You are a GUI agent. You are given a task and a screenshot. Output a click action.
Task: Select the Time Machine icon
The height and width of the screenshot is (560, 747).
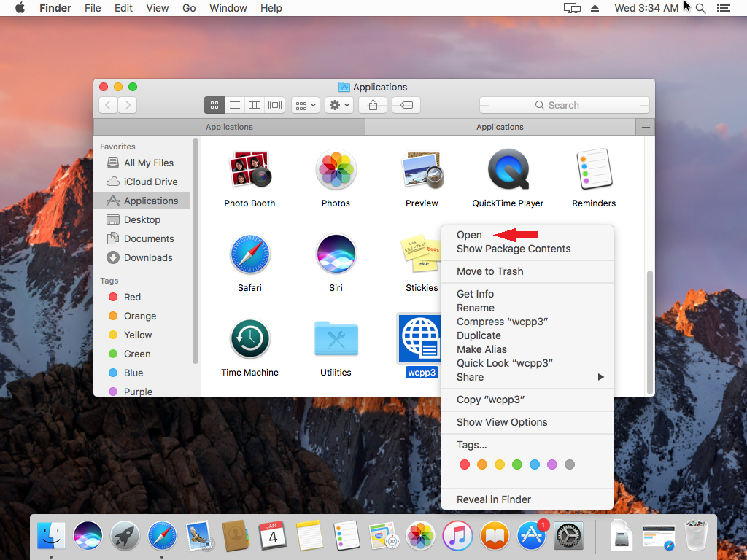[249, 339]
